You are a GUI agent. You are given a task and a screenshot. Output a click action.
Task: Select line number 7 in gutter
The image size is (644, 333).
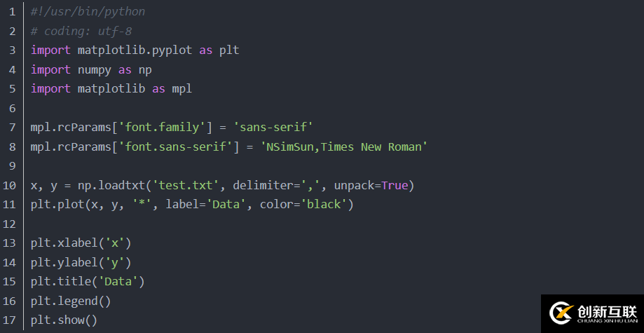[x=12, y=127]
